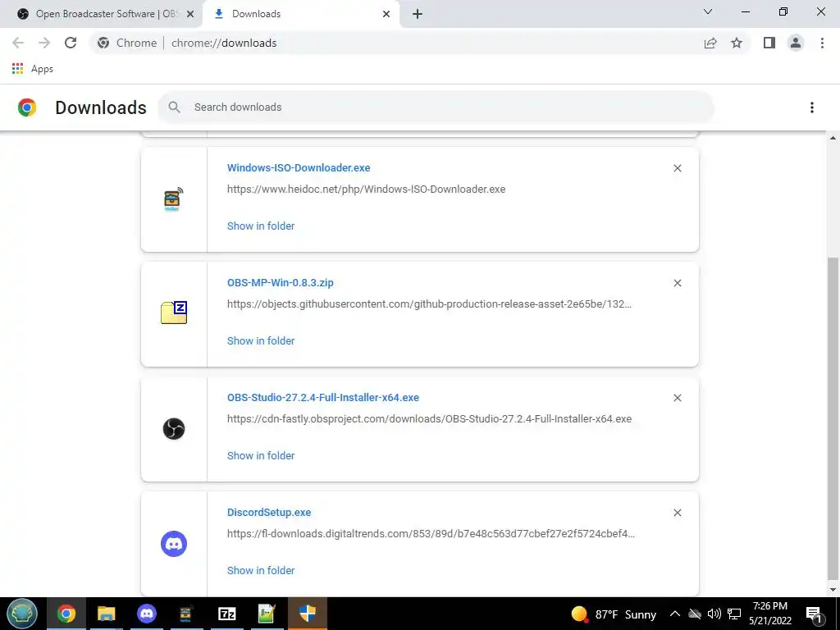Close the Open Broadcaster Software tab

[x=190, y=14]
